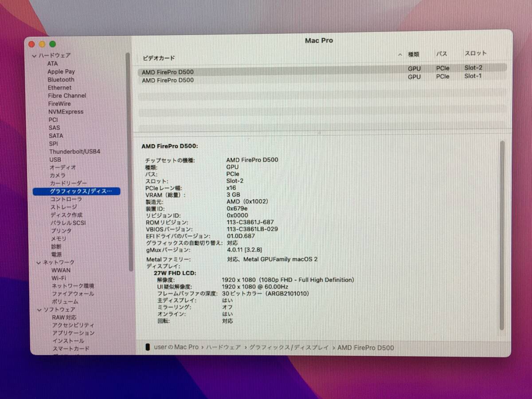Select カメラ in sidebar
The height and width of the screenshot is (399, 532).
(x=58, y=176)
